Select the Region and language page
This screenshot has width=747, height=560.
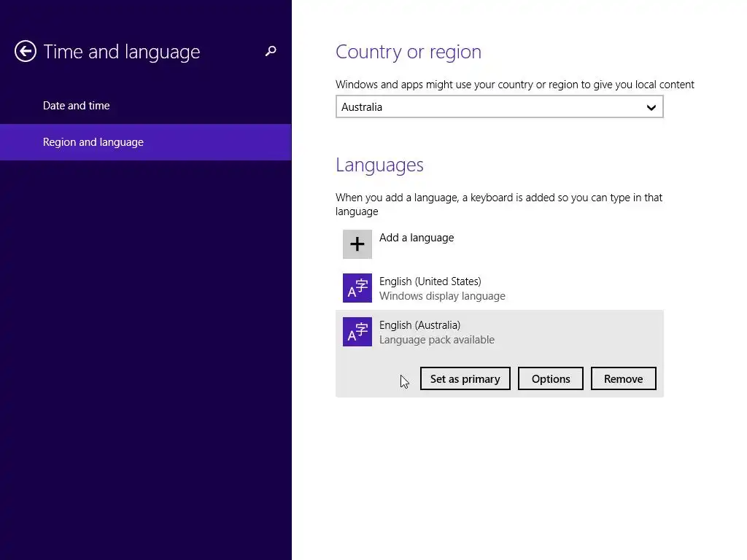click(x=146, y=142)
